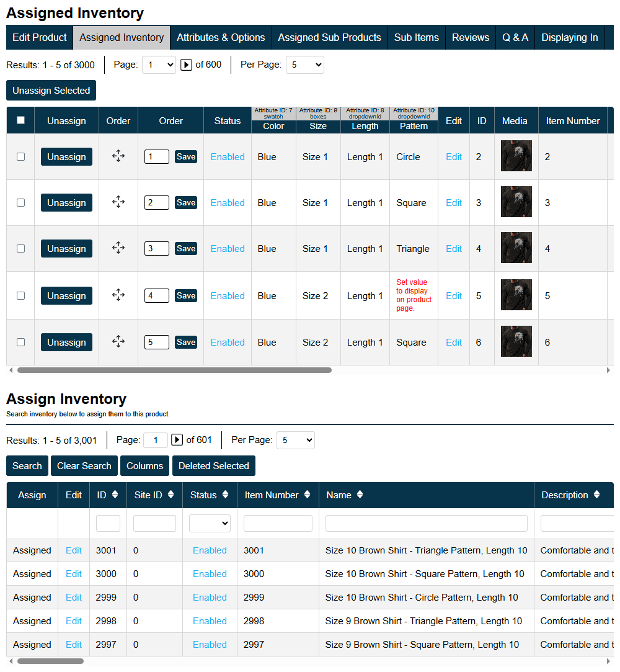
Task: Open the Status filter dropdown
Action: click(210, 523)
